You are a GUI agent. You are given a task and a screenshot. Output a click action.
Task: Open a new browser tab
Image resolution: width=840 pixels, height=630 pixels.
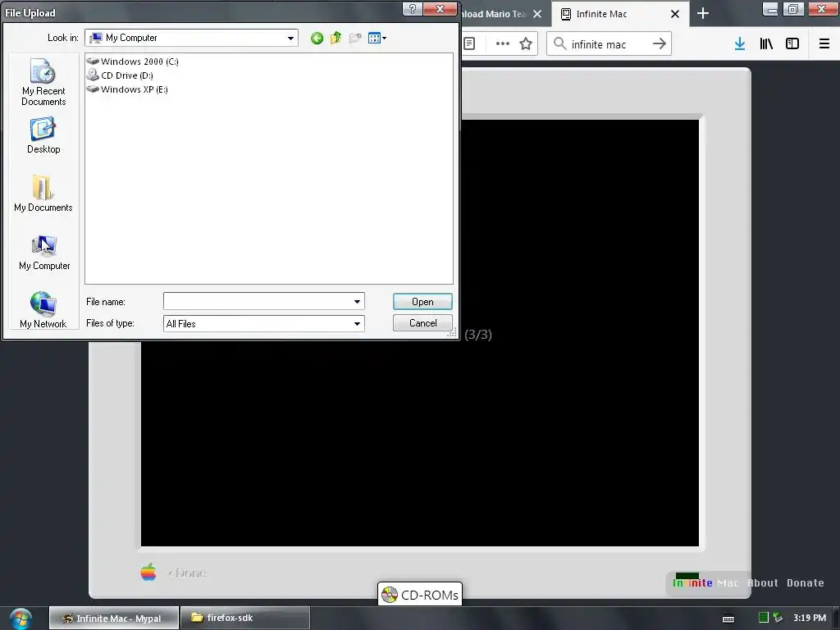(x=703, y=13)
